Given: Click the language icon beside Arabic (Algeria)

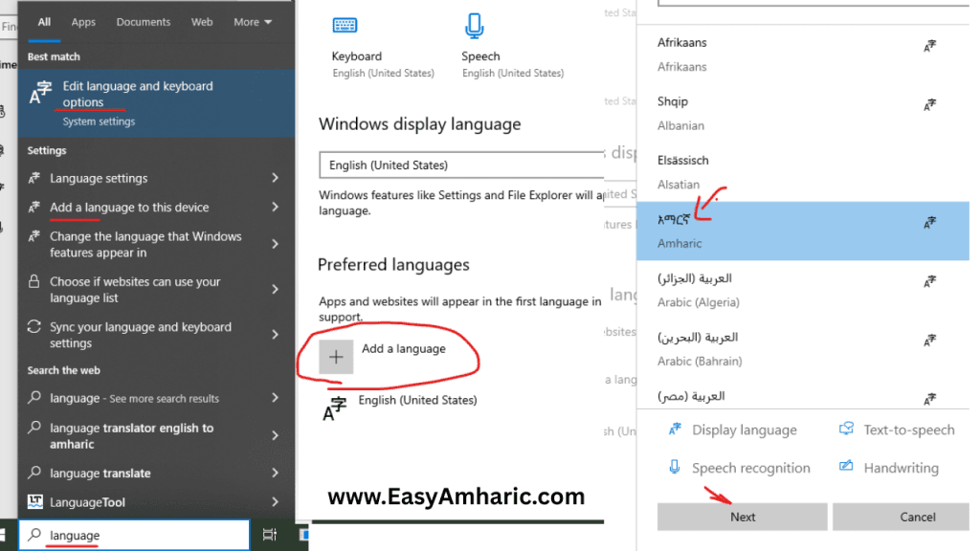Looking at the screenshot, I should [929, 281].
